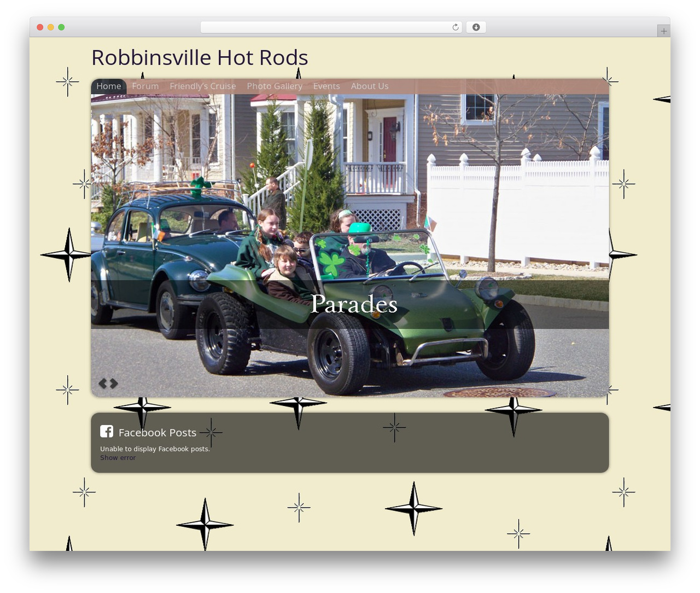Click the browser reload icon
Viewport: 700px width, 593px height.
pos(455,27)
